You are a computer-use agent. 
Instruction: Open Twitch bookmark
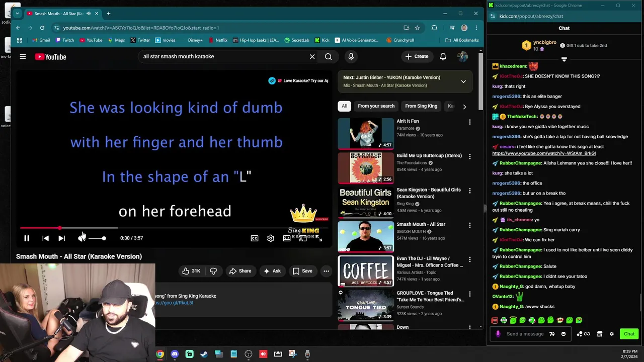click(65, 40)
